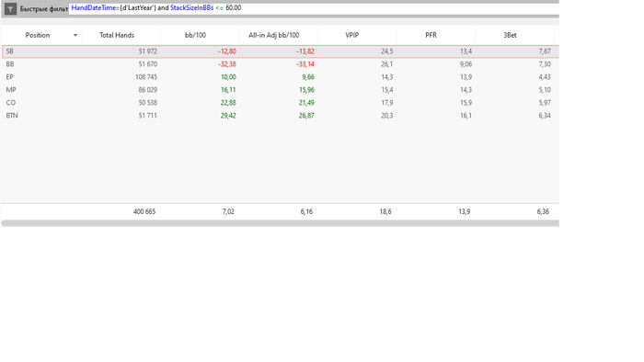Select the BTN position row
This screenshot has width=644, height=362.
coord(280,116)
